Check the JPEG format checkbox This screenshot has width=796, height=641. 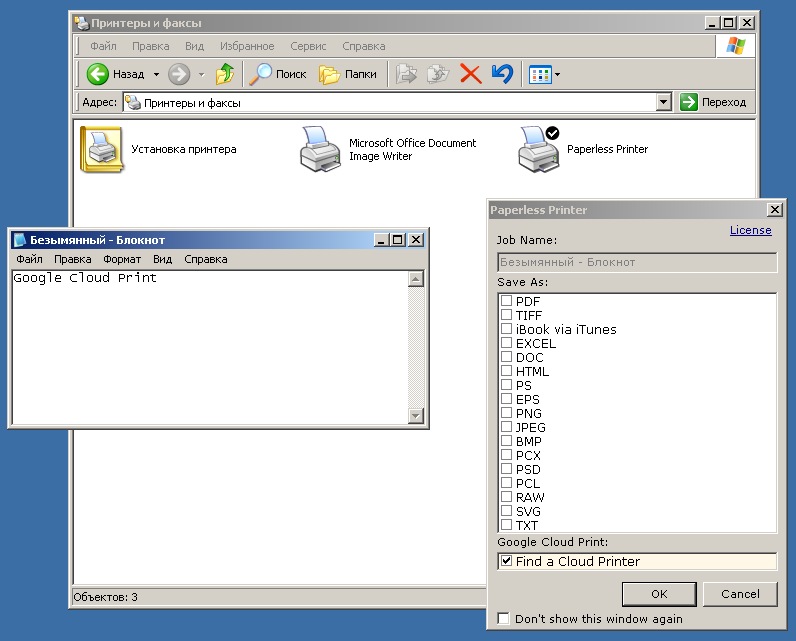[x=506, y=426]
